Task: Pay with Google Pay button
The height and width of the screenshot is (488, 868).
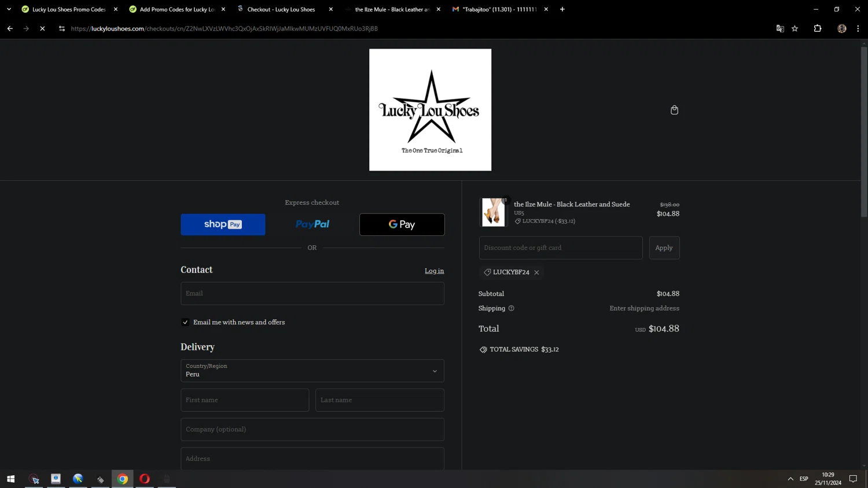Action: coord(402,224)
